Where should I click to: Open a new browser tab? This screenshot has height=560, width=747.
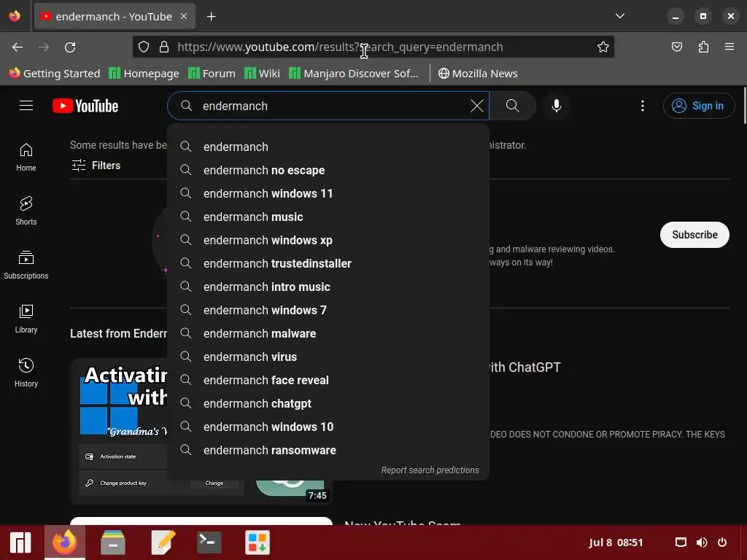[211, 17]
